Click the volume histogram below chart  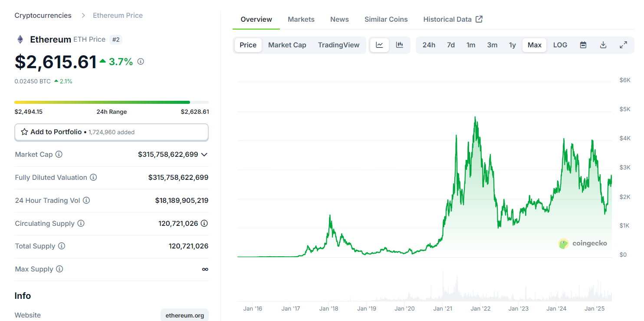(425, 287)
